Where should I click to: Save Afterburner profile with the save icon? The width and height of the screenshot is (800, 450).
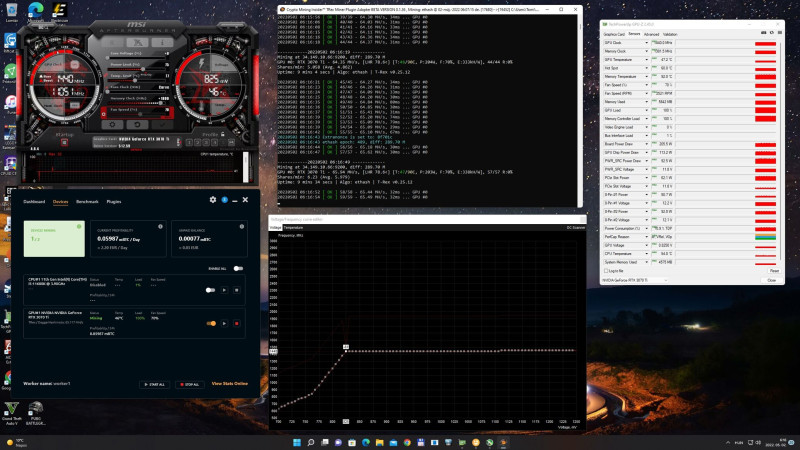(x=231, y=142)
